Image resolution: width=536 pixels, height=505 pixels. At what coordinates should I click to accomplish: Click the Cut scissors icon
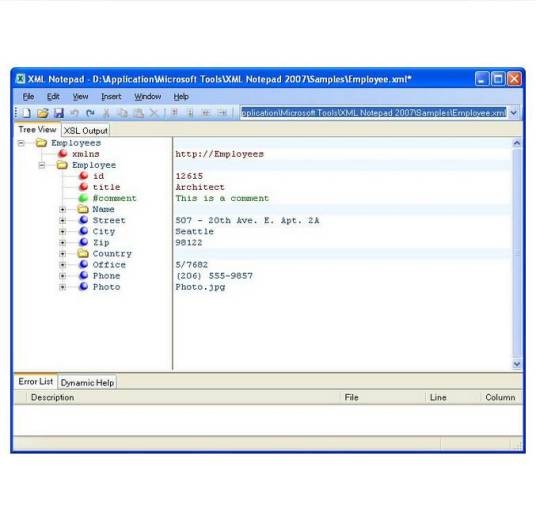106,113
